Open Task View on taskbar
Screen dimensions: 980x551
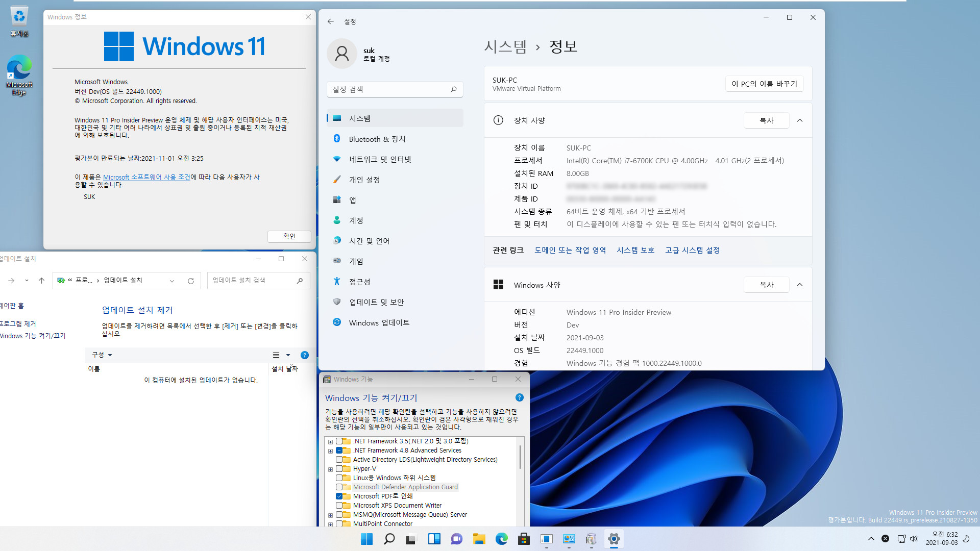click(x=411, y=539)
